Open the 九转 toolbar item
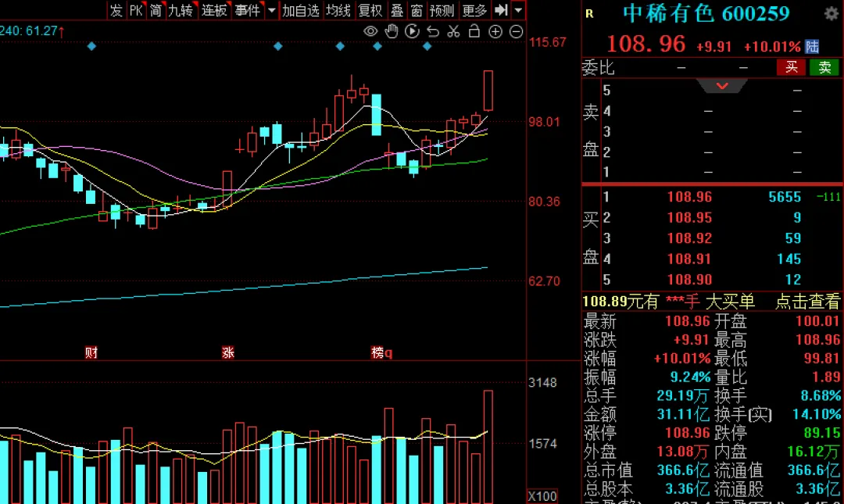Screen dimensions: 844x504 [x=181, y=10]
